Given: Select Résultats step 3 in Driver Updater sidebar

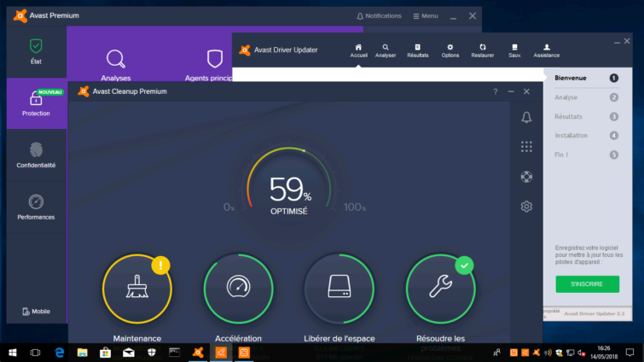Looking at the screenshot, I should (x=586, y=117).
